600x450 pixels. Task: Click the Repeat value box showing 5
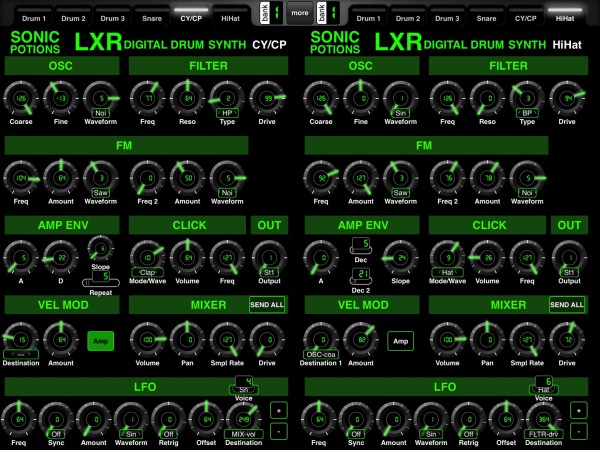coord(101,279)
